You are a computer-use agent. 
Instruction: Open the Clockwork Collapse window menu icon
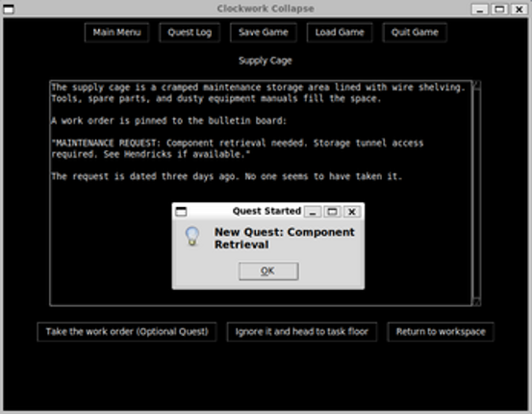[9, 9]
